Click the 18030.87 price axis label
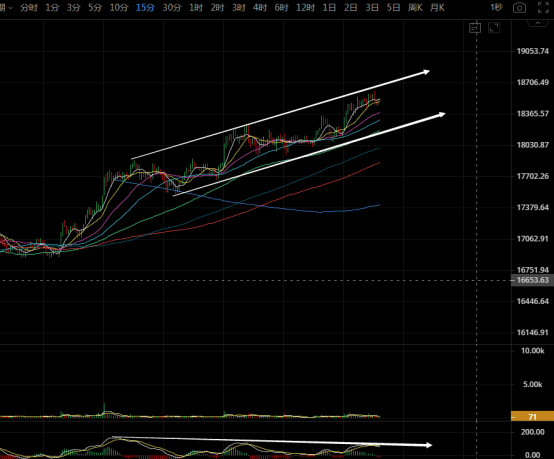554x459 pixels. [533, 145]
